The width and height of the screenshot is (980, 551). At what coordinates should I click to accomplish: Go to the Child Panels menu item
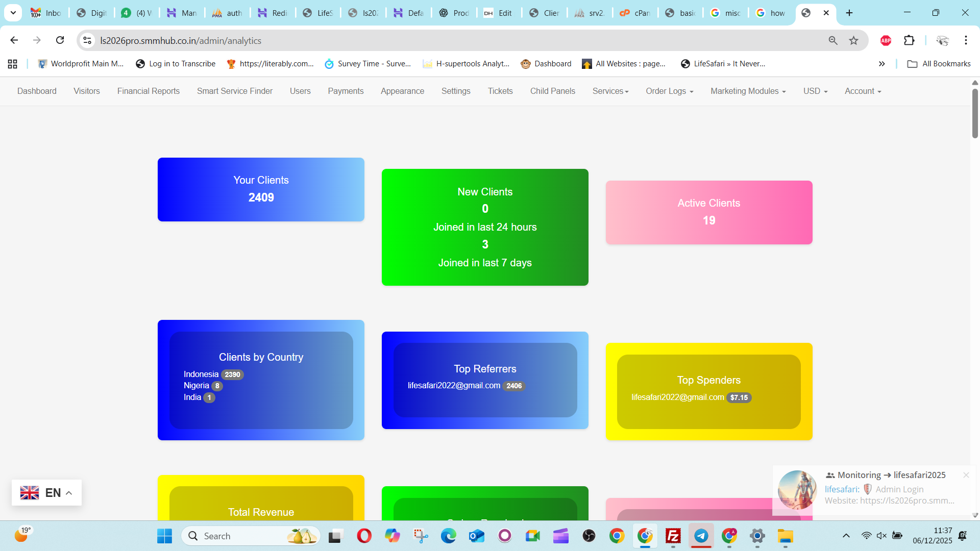[x=552, y=91]
